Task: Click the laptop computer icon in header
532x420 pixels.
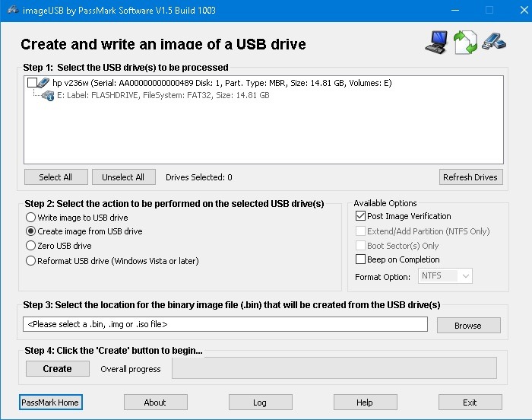Action: pyautogui.click(x=436, y=43)
